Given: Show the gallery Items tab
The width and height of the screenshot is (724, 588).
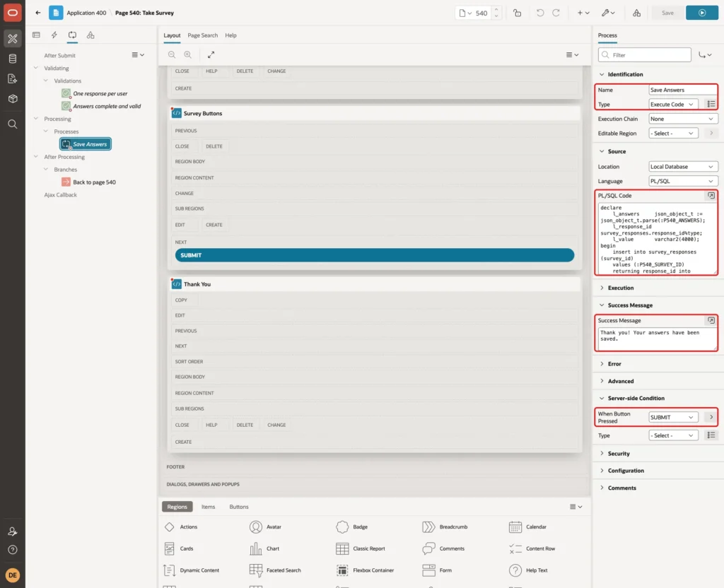Looking at the screenshot, I should pyautogui.click(x=208, y=507).
